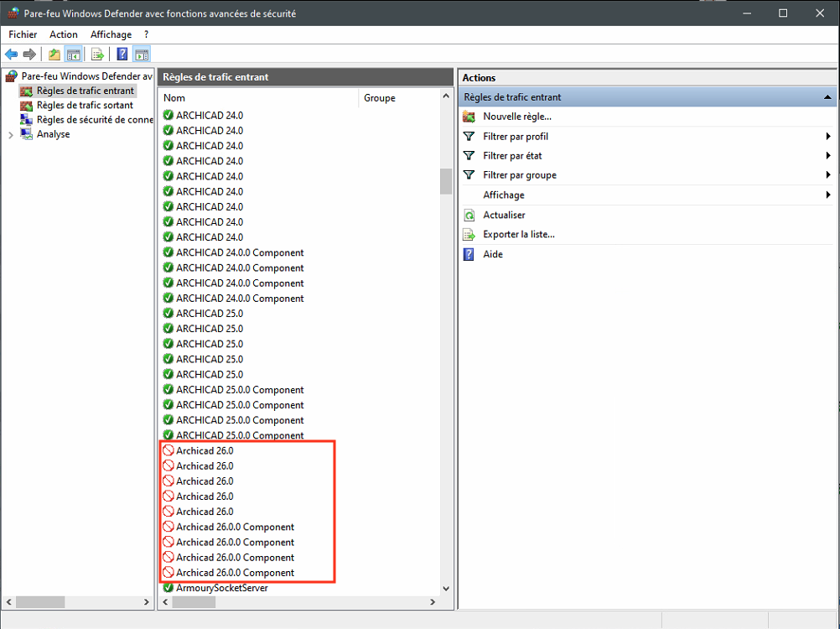Click Filtrer par profil action
Viewport: 840px width, 629px height.
[516, 137]
